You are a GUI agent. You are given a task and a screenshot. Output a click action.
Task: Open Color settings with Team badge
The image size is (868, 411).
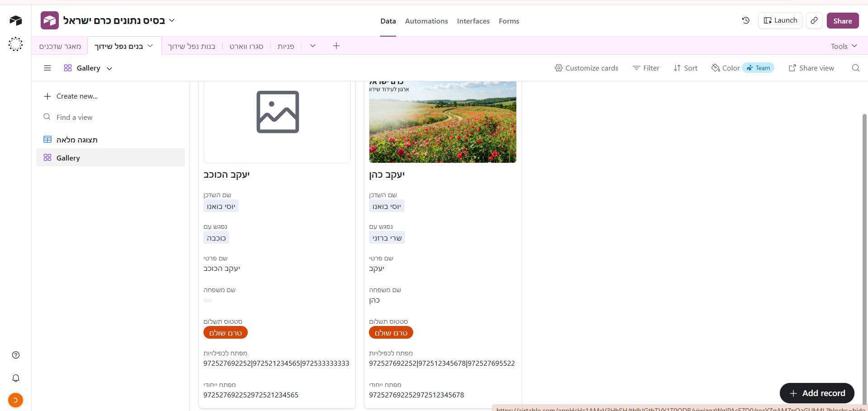click(x=742, y=68)
